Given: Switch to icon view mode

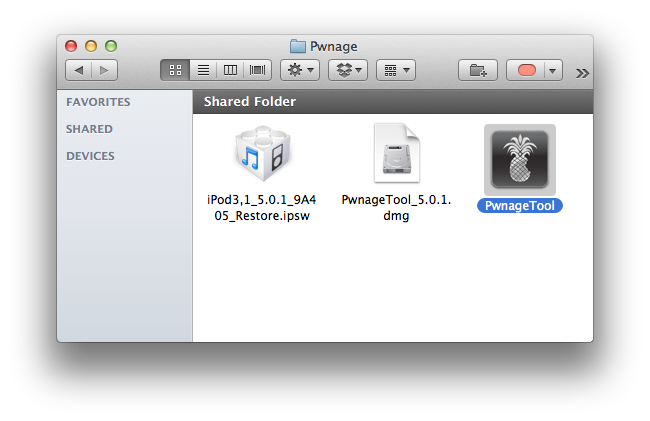Looking at the screenshot, I should point(175,71).
